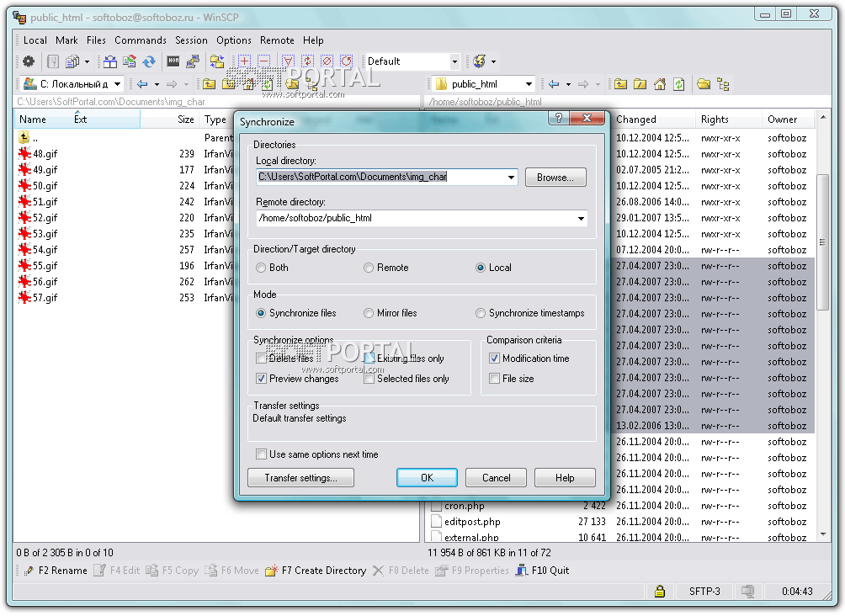Screen dimensions: 845x616
Task: Open local parent directory folder icon
Action: coord(209,84)
